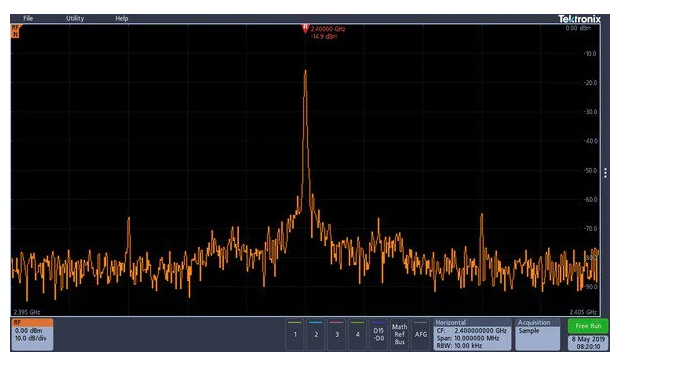
Task: Open the Acquisition Sample badge
Action: 538,335
